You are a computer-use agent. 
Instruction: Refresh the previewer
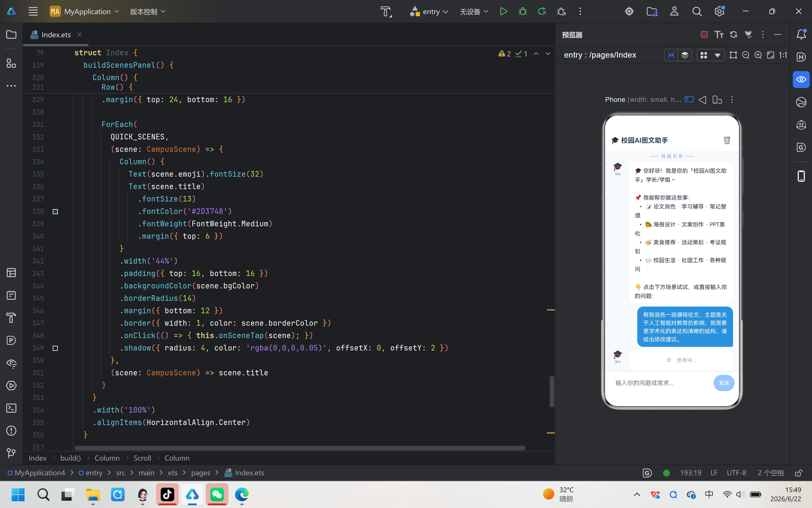734,35
